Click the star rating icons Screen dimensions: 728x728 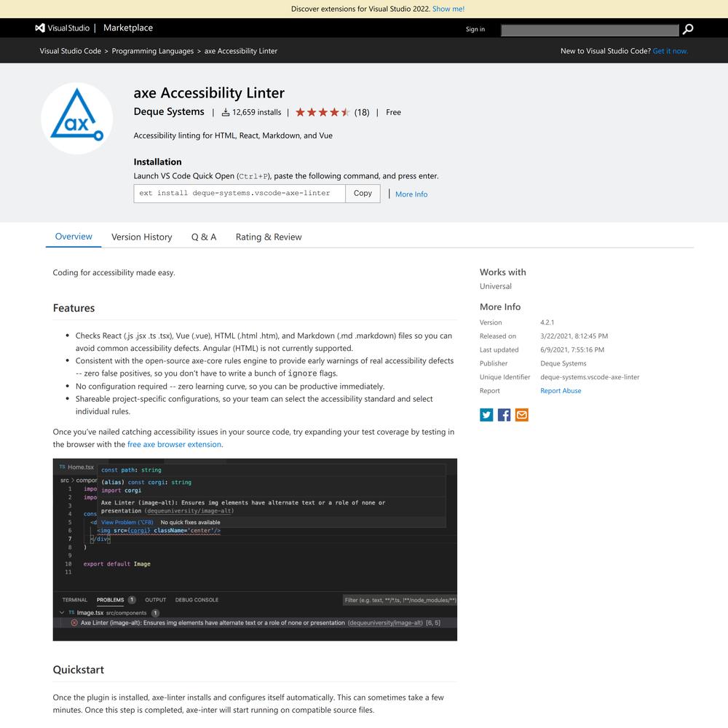pyautogui.click(x=323, y=112)
